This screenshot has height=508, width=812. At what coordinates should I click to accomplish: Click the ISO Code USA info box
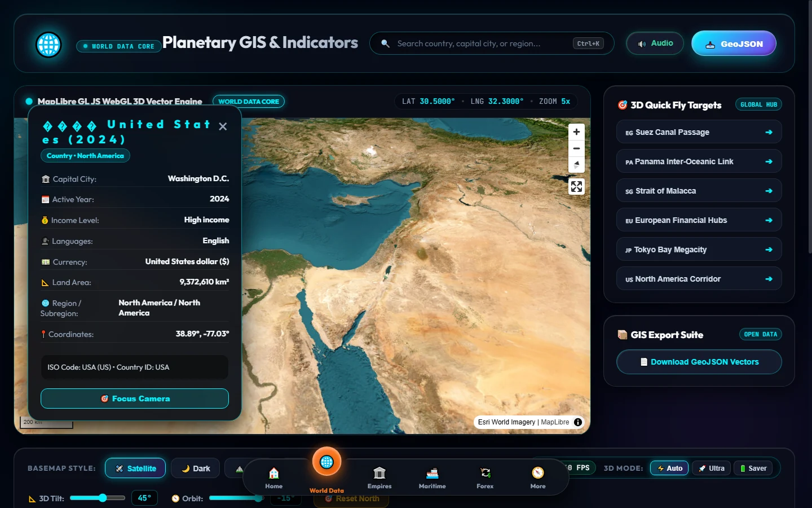[x=135, y=367]
